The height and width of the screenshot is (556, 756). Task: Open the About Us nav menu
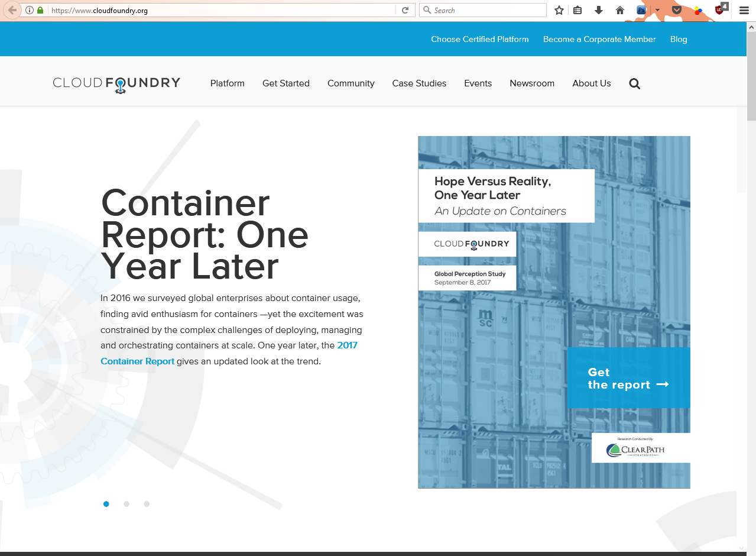click(592, 83)
